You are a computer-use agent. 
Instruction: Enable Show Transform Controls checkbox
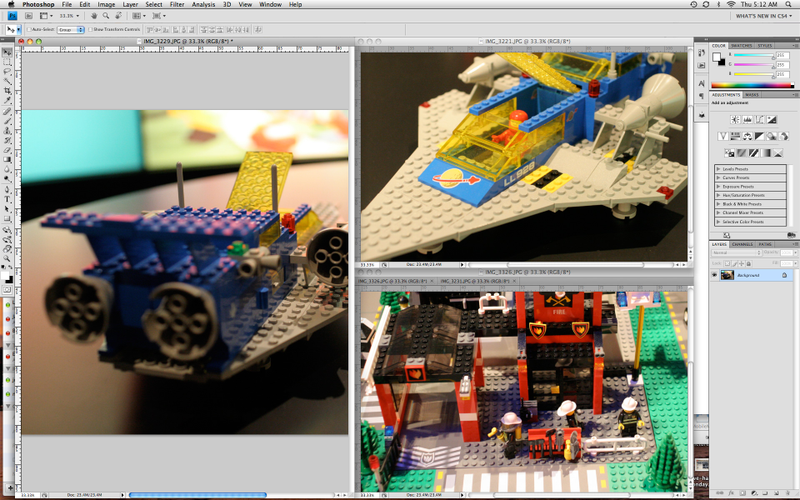(x=90, y=30)
